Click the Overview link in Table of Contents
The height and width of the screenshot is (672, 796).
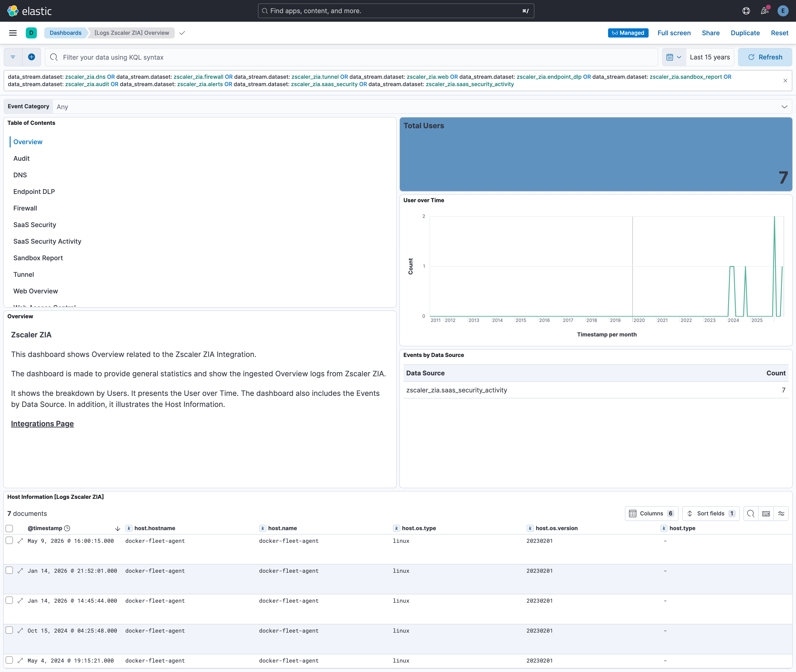pos(28,142)
